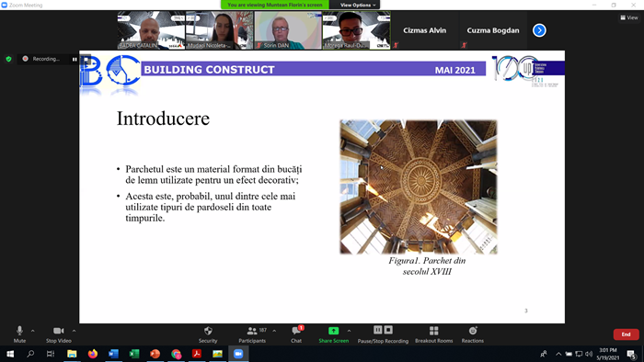Show next participants with blue arrow
This screenshot has height=362, width=644.
tap(539, 30)
